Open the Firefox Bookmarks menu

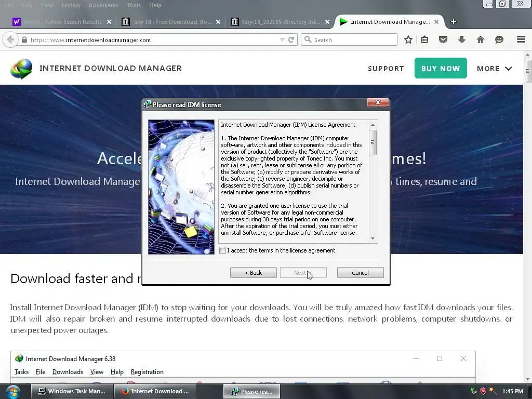click(x=103, y=5)
